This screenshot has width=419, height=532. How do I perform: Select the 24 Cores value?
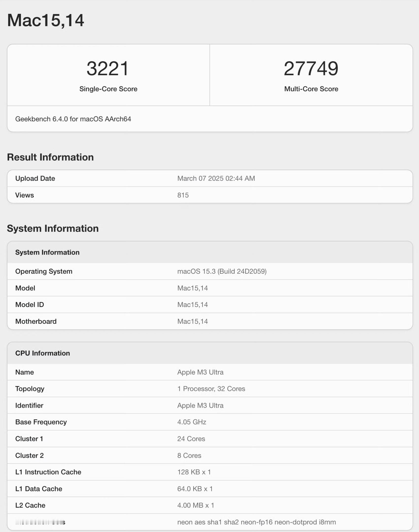point(191,439)
